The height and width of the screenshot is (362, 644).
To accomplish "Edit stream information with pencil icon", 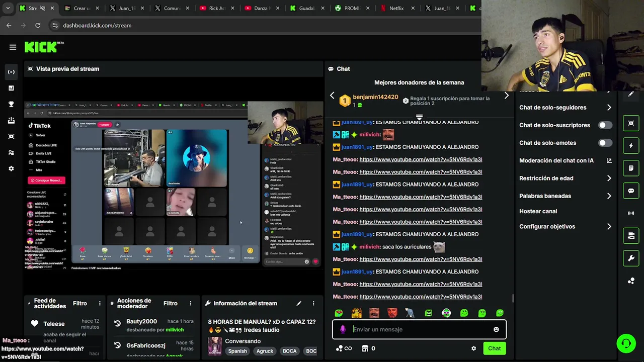I will (299, 303).
